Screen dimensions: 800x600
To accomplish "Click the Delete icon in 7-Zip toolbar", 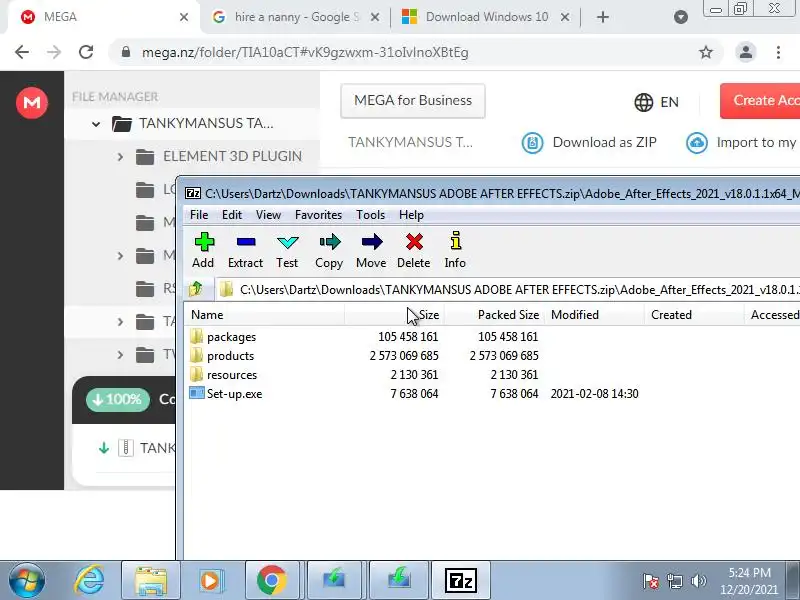I will point(414,241).
